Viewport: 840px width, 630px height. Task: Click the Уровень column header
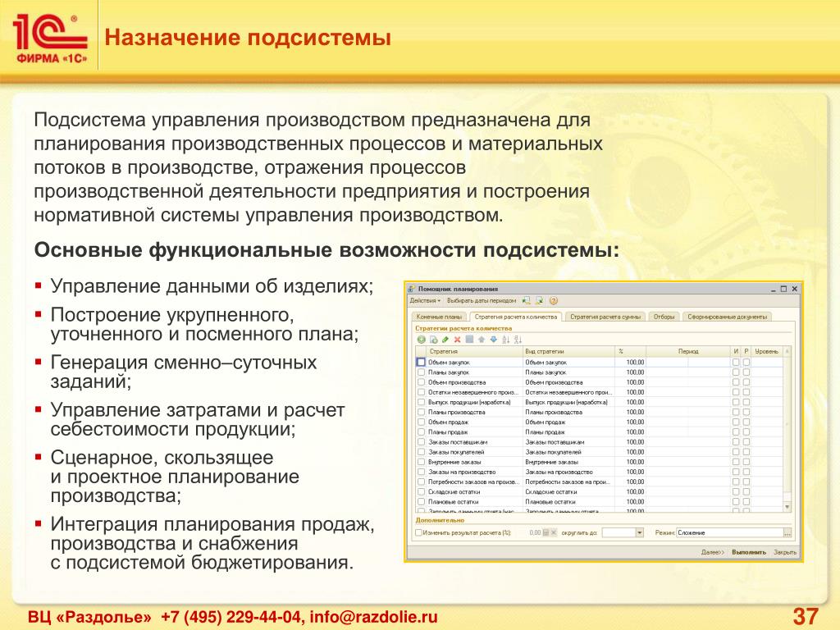tap(767, 351)
